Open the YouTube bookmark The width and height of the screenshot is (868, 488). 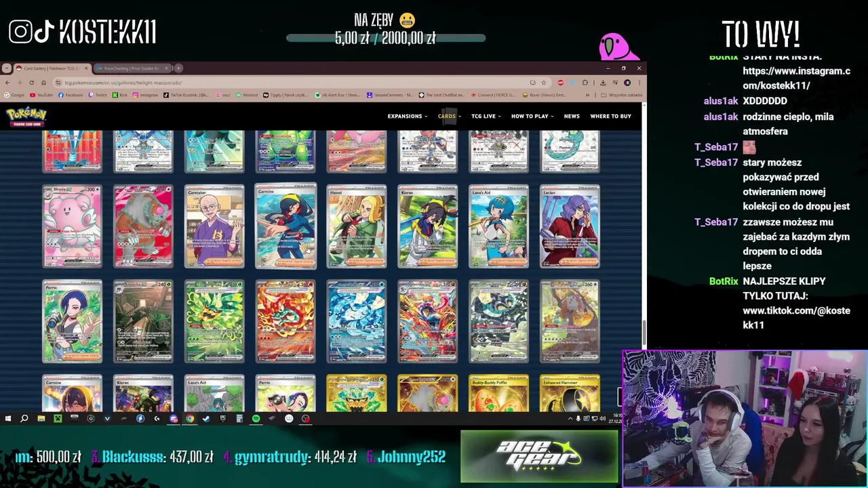coord(41,95)
